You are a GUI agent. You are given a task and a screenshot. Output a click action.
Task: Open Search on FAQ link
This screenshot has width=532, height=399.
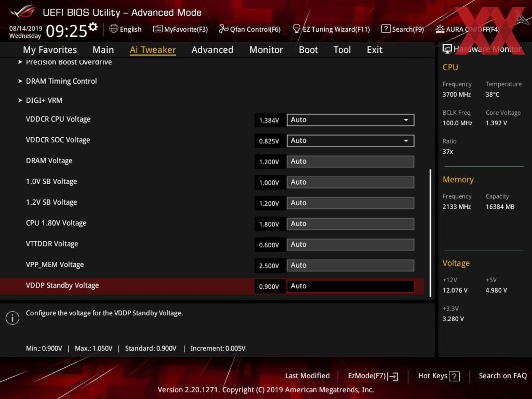[503, 376]
